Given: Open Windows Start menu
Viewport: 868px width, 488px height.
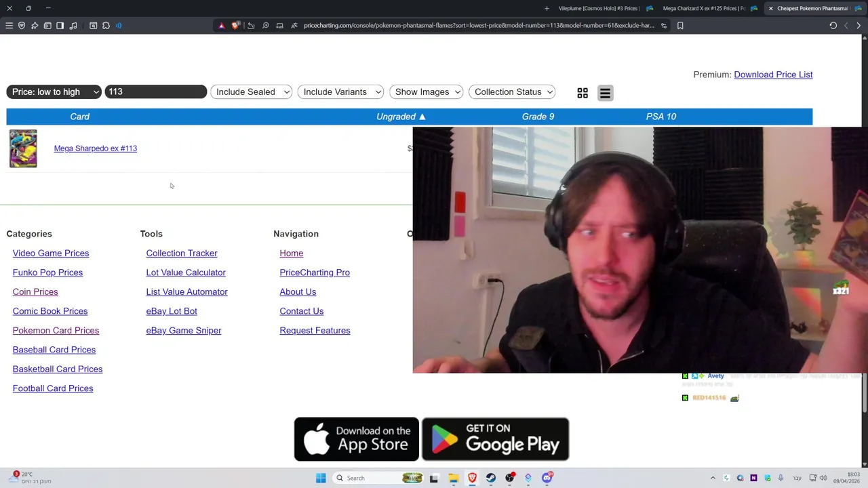Looking at the screenshot, I should pos(321,478).
